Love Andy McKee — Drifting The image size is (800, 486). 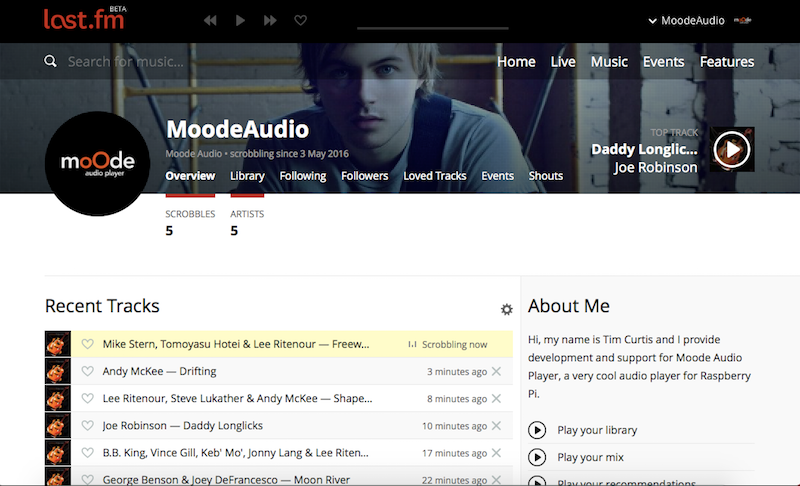[x=88, y=371]
